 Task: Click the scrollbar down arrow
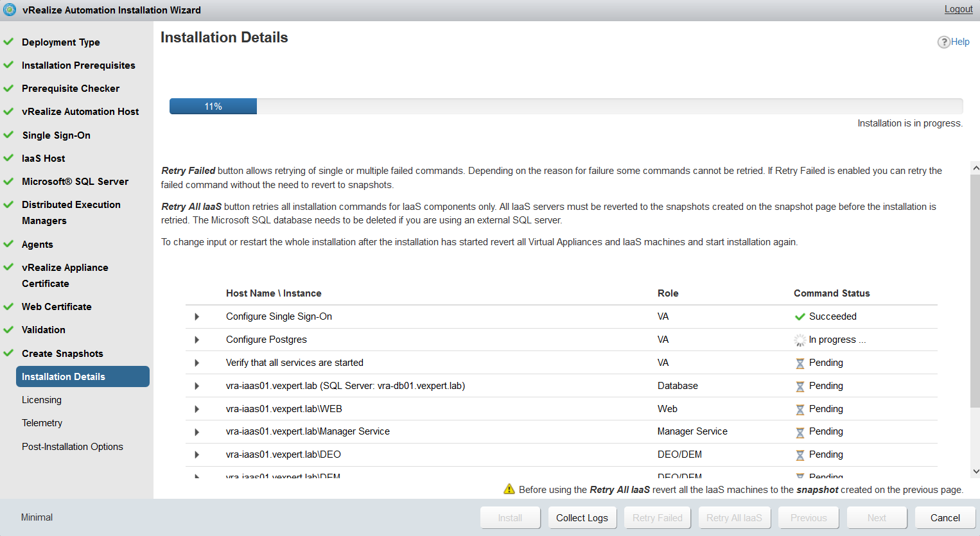pyautogui.click(x=976, y=471)
